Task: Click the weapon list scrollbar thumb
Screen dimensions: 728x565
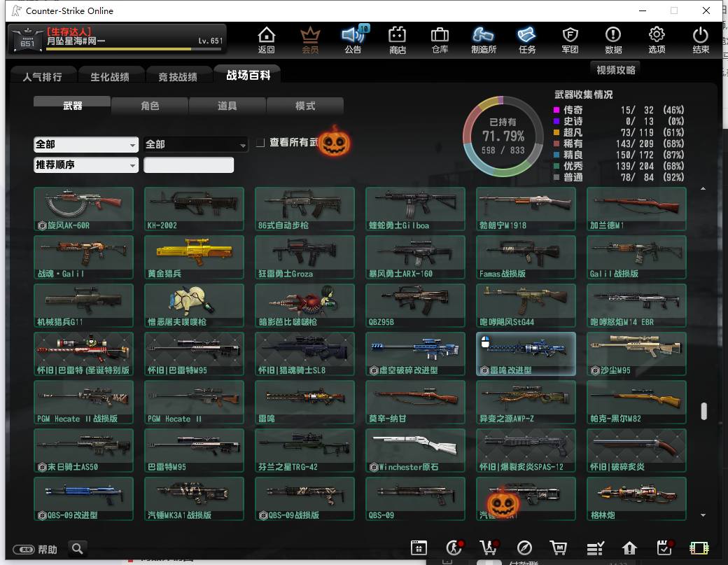Action: (x=704, y=411)
